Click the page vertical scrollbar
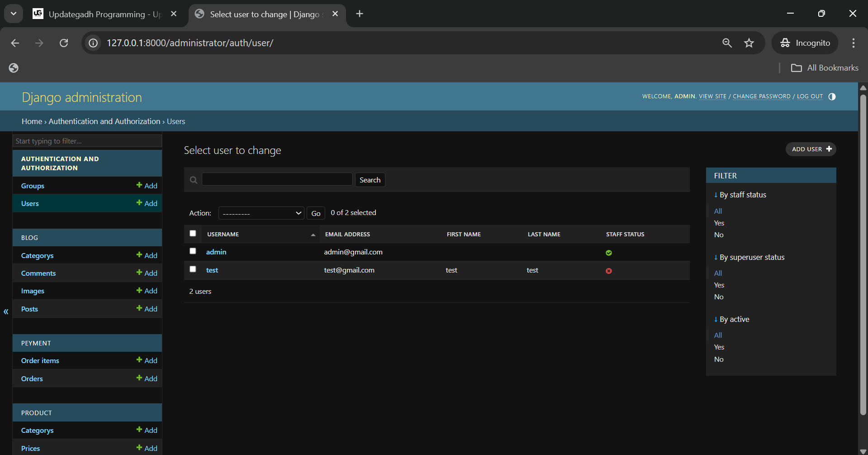Screen dimensions: 868x455 863,254
